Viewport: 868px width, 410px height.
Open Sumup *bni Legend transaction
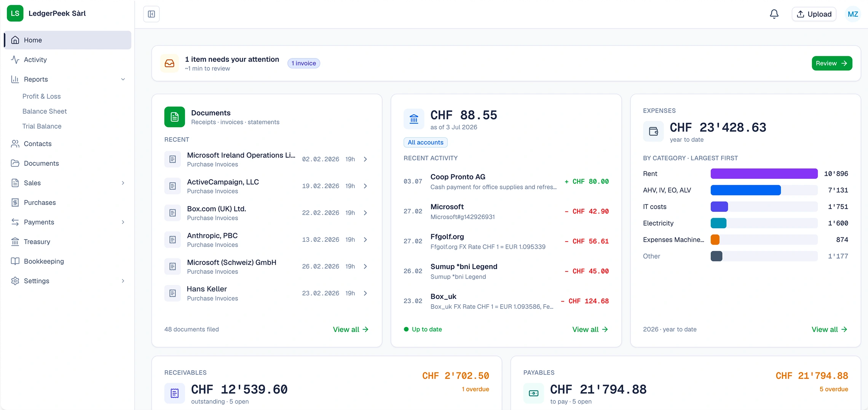click(x=506, y=271)
